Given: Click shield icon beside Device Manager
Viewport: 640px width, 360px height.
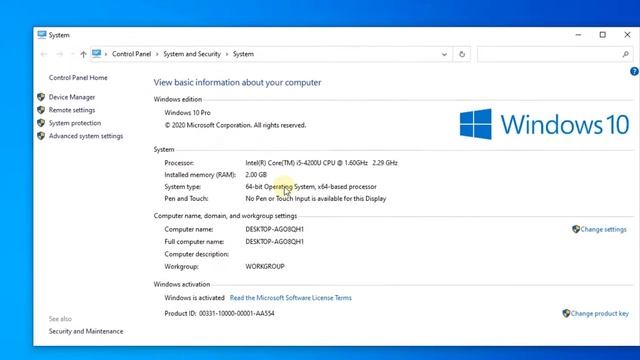Looking at the screenshot, I should pyautogui.click(x=41, y=97).
